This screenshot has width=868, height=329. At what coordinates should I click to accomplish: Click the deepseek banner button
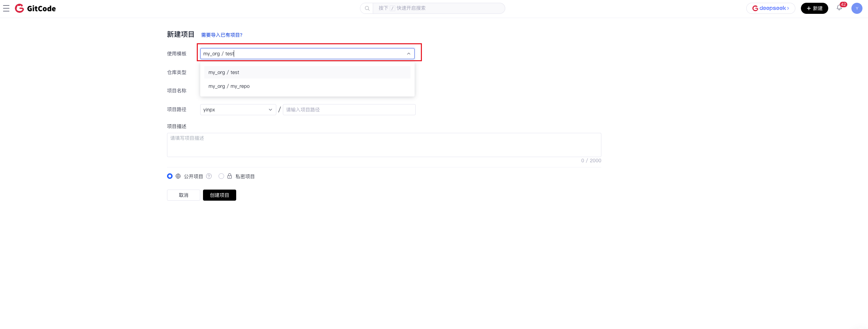770,8
